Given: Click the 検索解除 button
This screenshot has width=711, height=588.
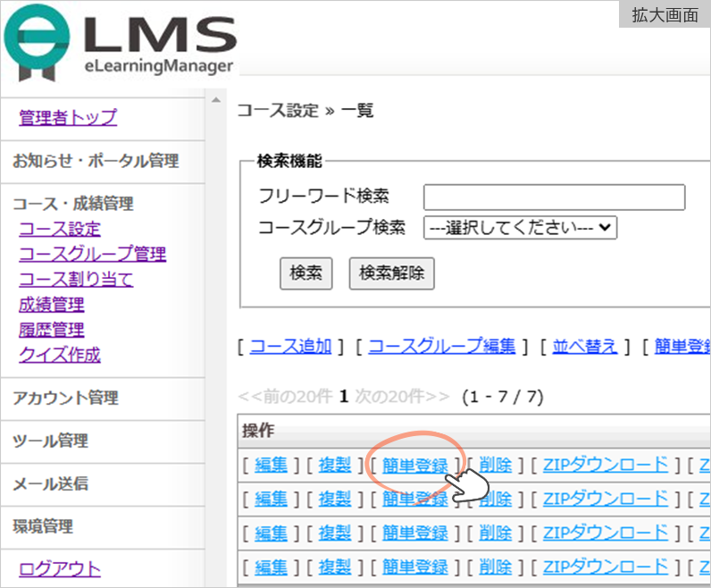Looking at the screenshot, I should pos(392,273).
